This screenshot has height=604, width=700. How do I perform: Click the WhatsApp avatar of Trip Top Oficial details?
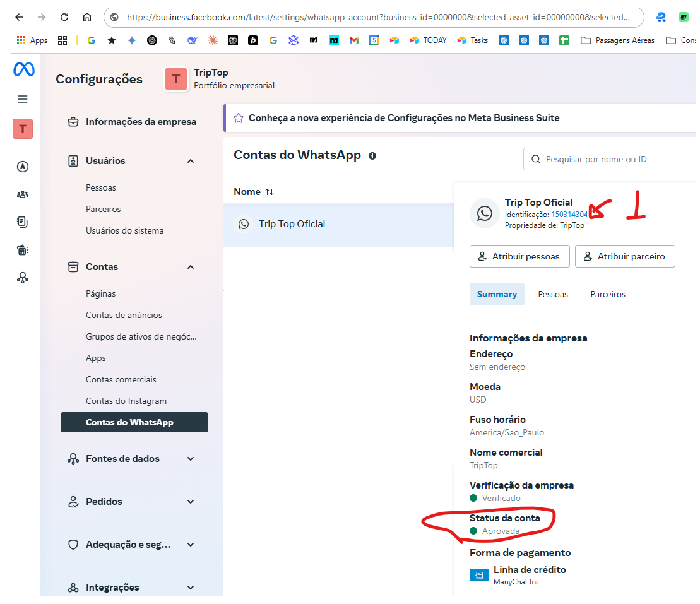[484, 213]
